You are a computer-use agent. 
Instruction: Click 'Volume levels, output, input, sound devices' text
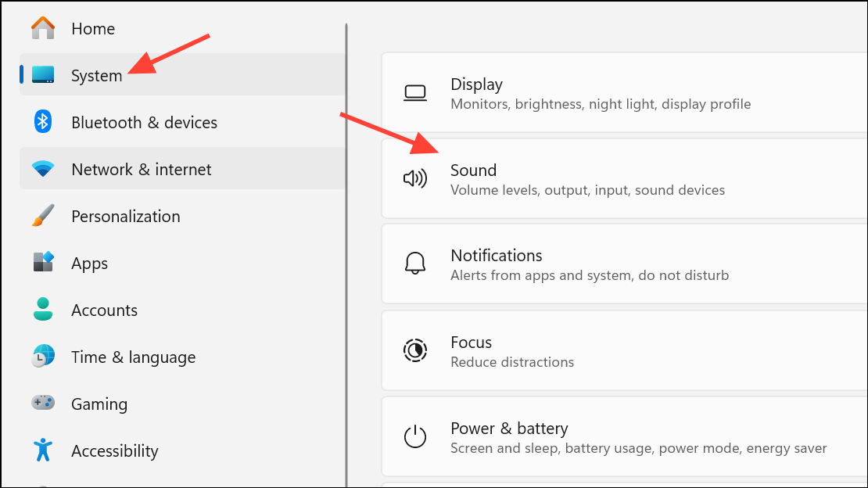click(x=587, y=190)
